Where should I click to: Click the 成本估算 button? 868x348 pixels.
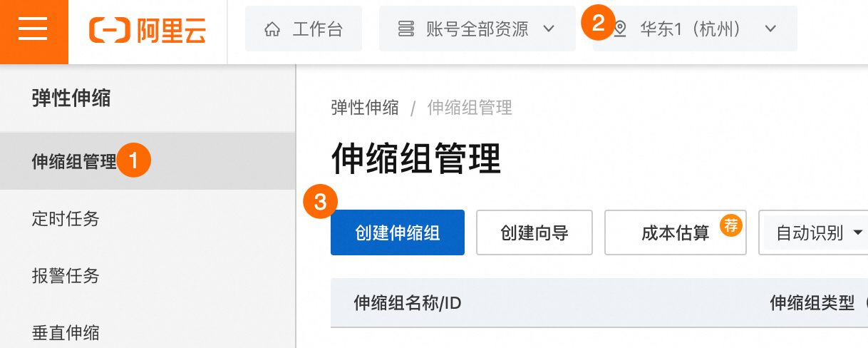tap(676, 232)
